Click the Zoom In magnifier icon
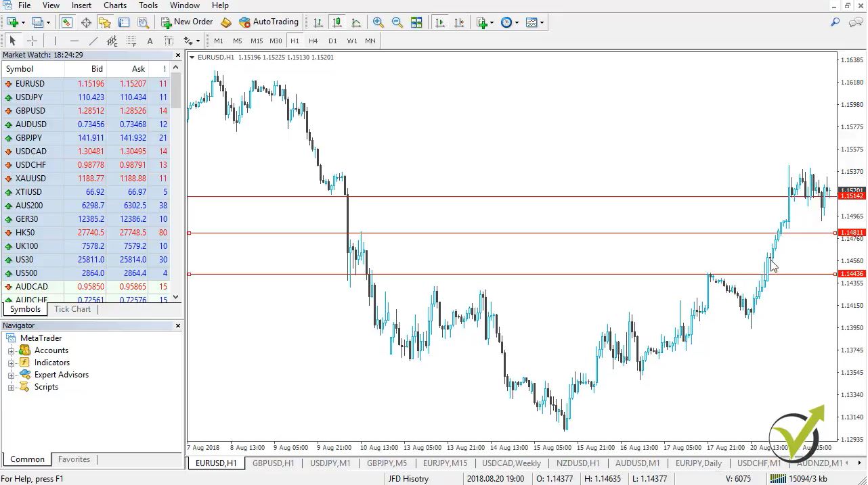 point(378,22)
